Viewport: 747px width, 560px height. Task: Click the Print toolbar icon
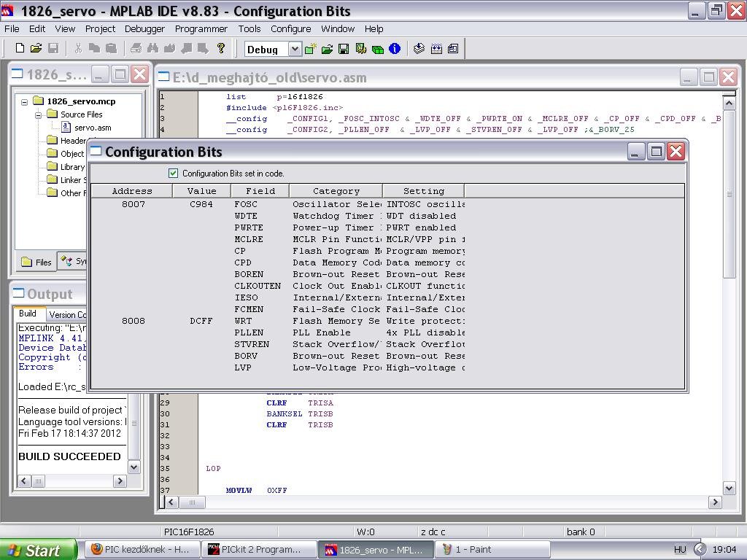click(x=136, y=48)
